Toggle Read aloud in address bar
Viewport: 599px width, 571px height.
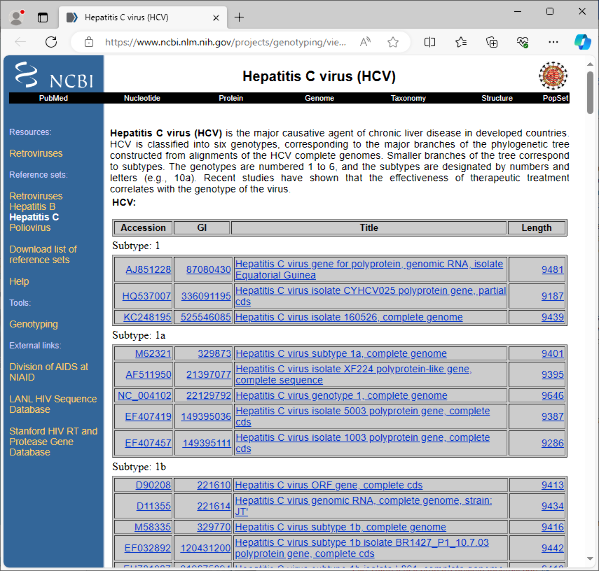click(x=365, y=42)
